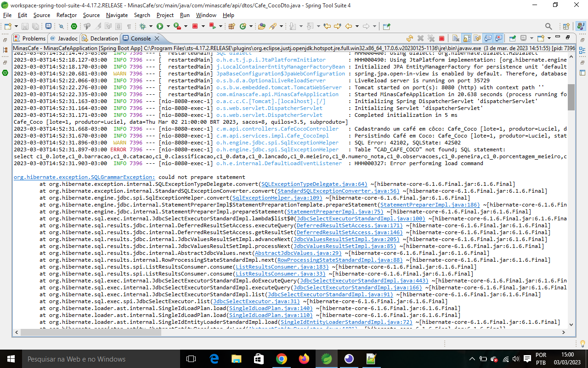Toggle Show Console When Standard Out Changes
The width and height of the screenshot is (588, 368).
tap(488, 38)
